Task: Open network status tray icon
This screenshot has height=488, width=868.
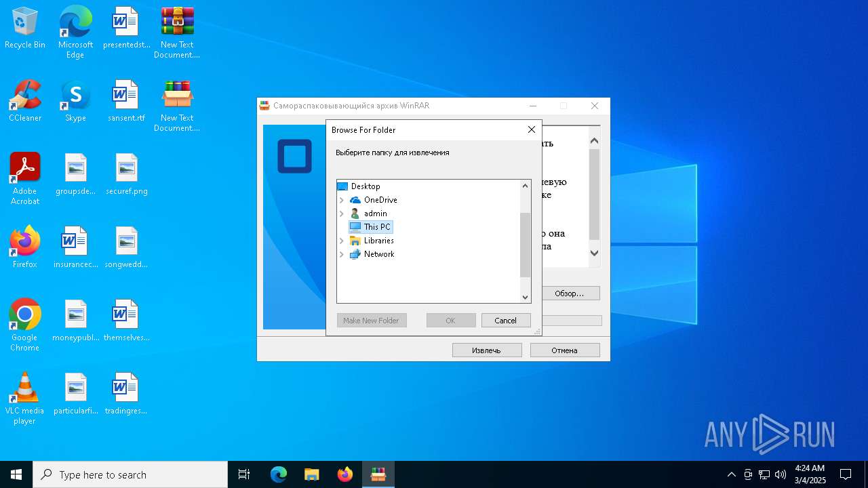Action: (x=764, y=474)
